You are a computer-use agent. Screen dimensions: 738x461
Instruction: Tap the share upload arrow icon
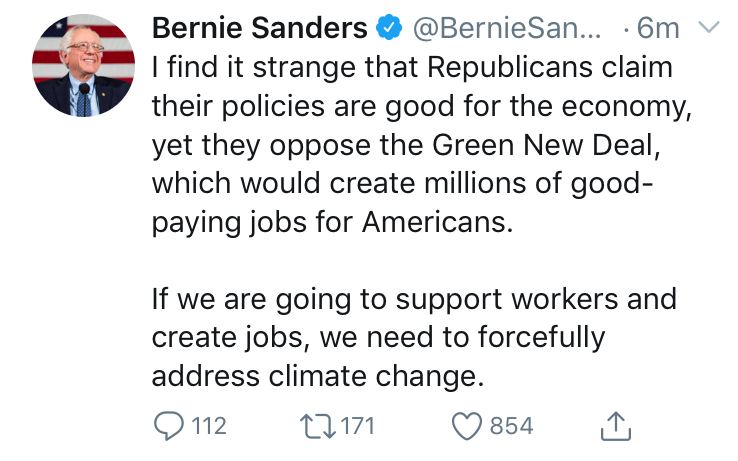pyautogui.click(x=616, y=426)
